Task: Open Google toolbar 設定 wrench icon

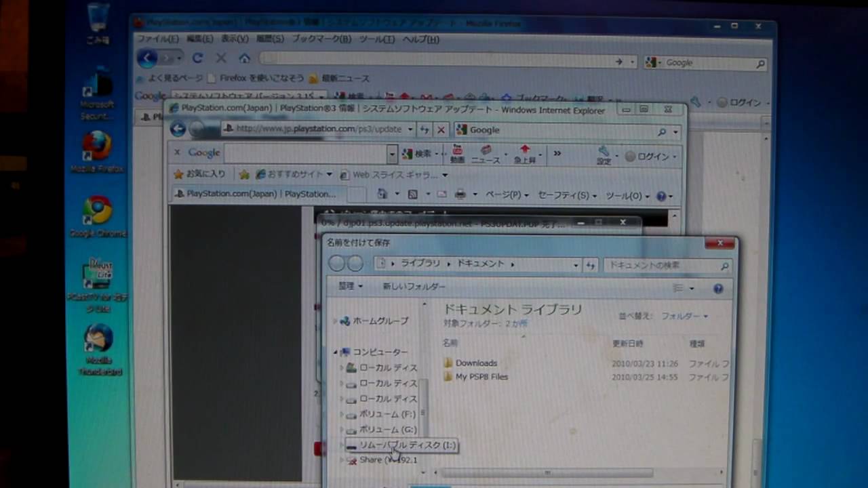Action: 604,155
